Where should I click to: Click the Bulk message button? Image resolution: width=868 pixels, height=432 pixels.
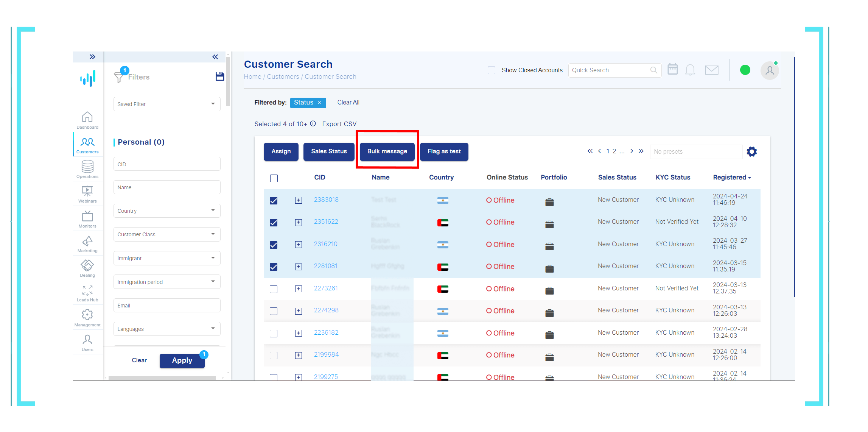click(387, 151)
